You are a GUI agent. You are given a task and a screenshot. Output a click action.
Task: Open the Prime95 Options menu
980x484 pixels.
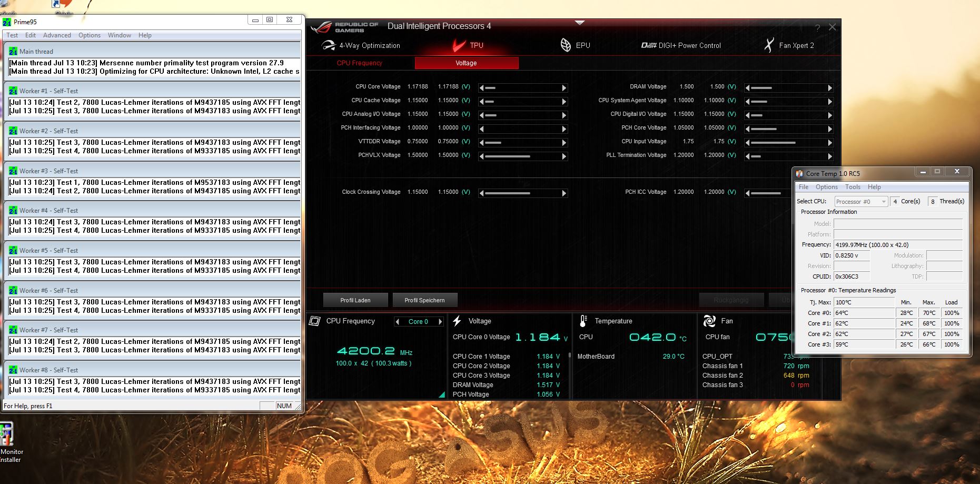[x=90, y=35]
